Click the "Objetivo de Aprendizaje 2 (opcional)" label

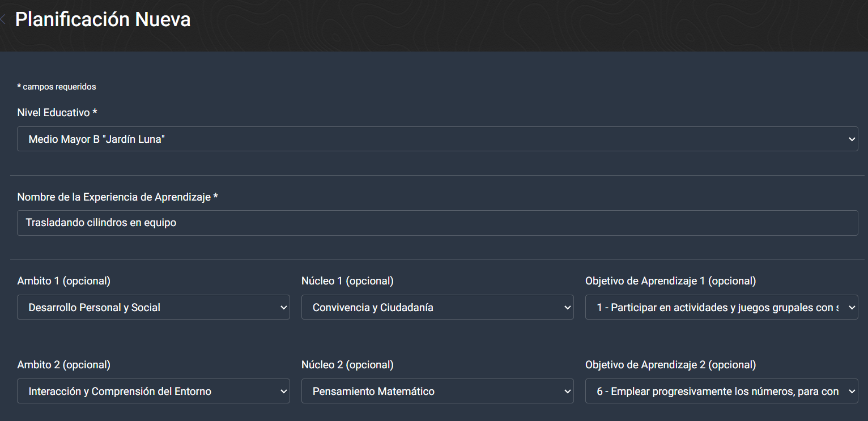pyautogui.click(x=670, y=364)
